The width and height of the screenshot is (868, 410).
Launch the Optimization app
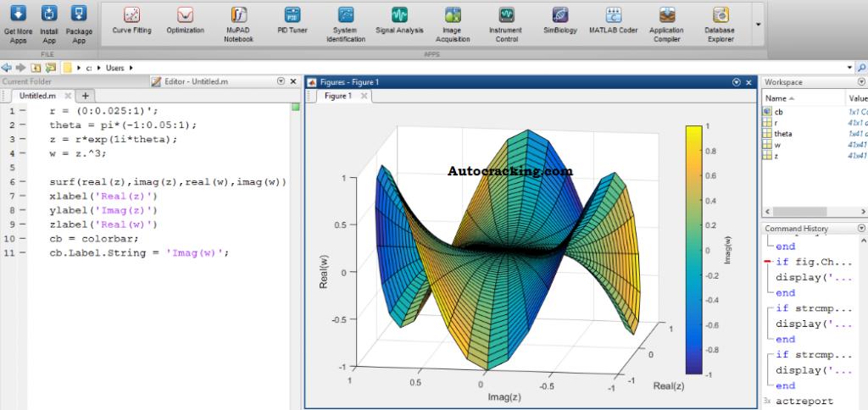tap(185, 21)
